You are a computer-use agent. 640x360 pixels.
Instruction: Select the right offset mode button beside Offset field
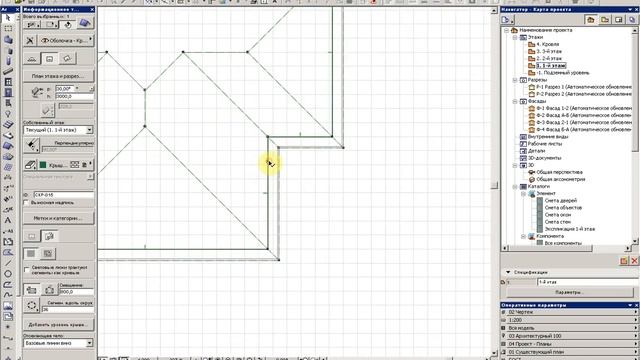[x=49, y=290]
